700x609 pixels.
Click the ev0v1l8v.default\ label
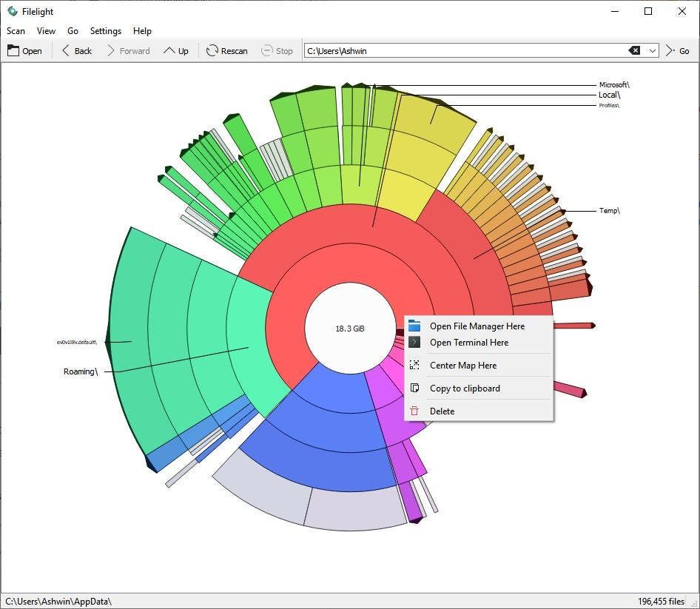coord(77,342)
